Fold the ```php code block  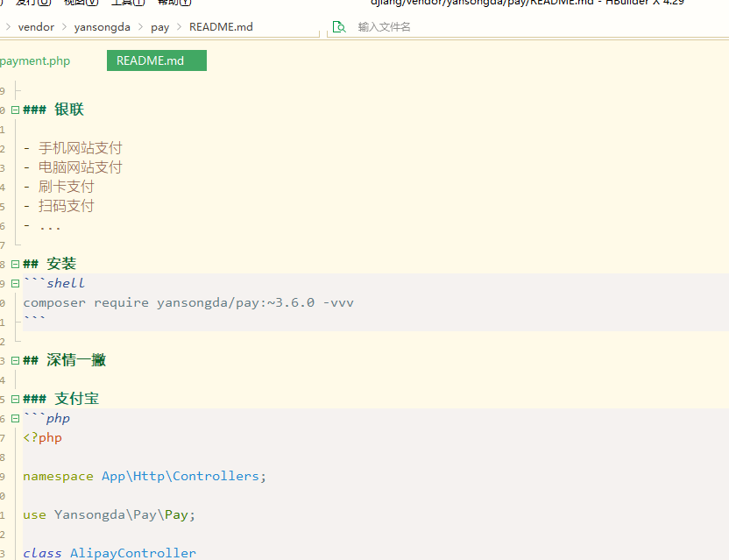16,418
